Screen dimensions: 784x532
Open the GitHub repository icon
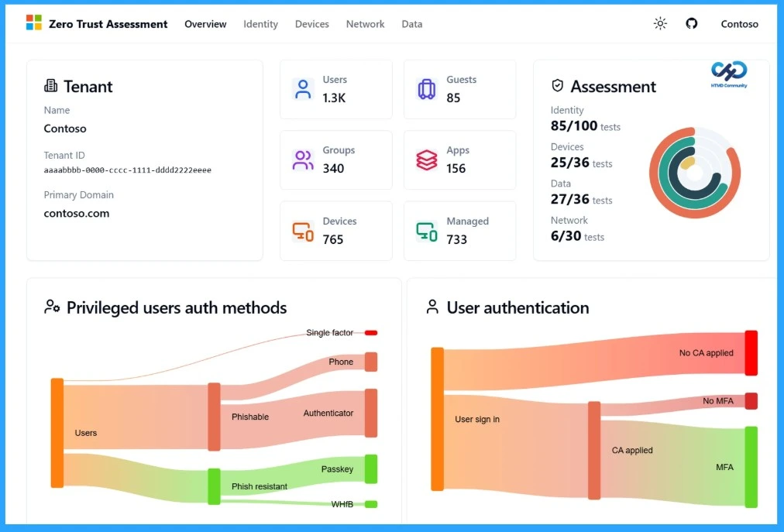692,23
